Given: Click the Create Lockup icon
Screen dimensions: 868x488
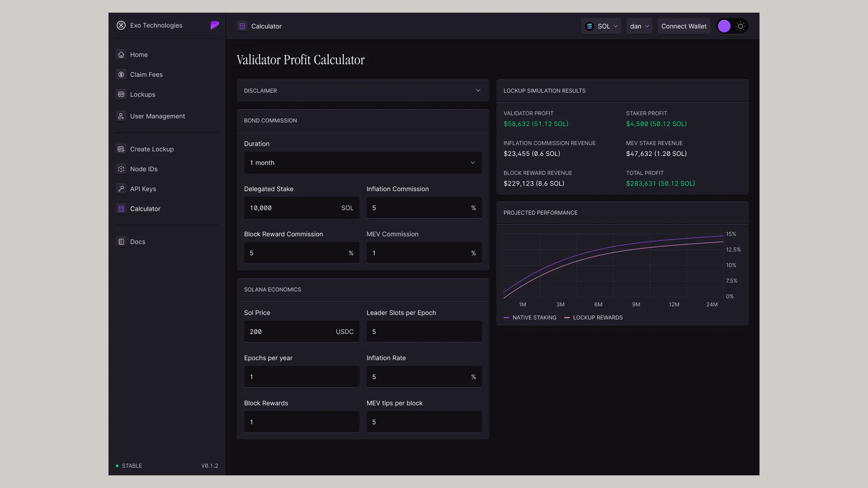Looking at the screenshot, I should coord(121,149).
